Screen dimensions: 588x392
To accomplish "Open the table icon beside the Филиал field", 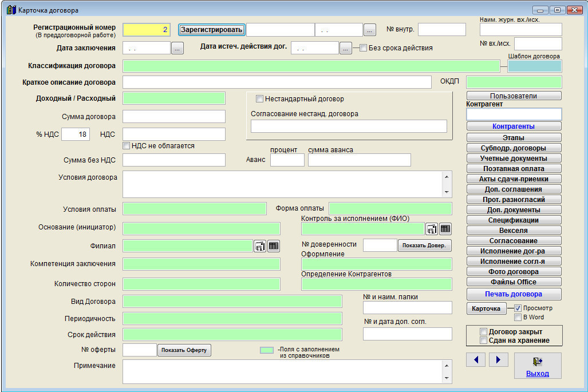I will [x=274, y=246].
